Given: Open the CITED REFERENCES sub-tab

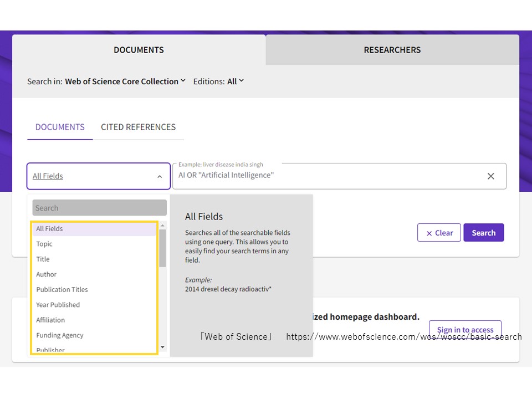Looking at the screenshot, I should (138, 127).
